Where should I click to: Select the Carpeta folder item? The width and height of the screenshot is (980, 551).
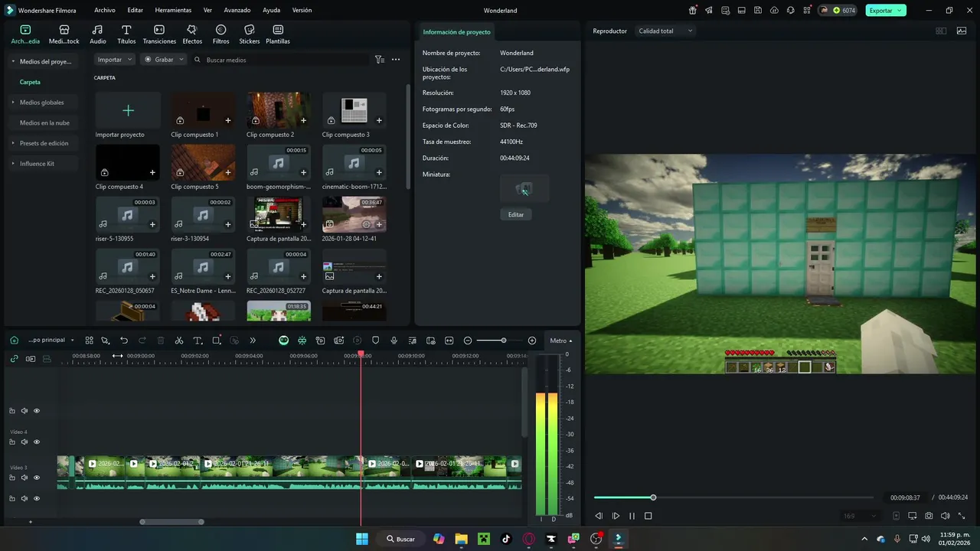point(30,82)
